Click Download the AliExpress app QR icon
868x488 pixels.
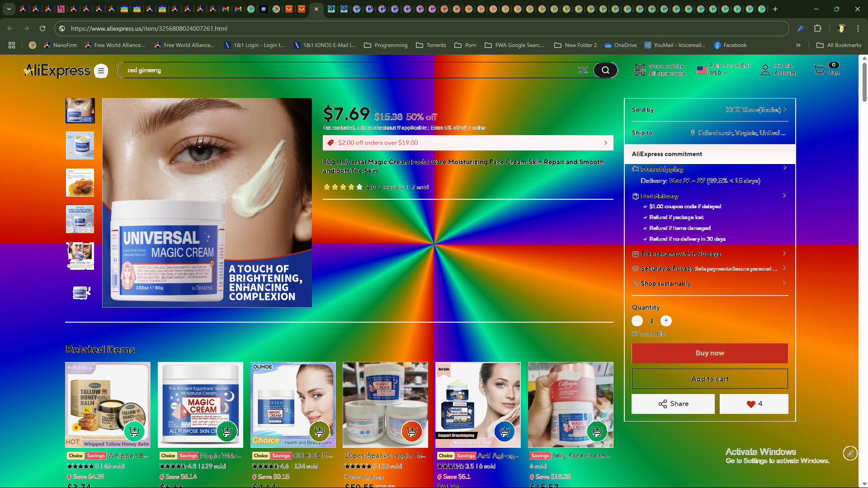pyautogui.click(x=640, y=70)
